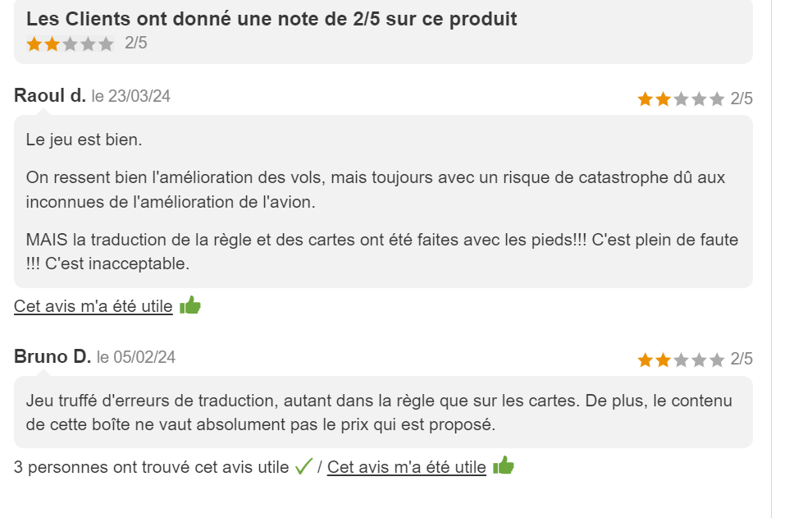Click Bruno D.'s star rating
This screenshot has height=518, width=812.
[x=681, y=360]
